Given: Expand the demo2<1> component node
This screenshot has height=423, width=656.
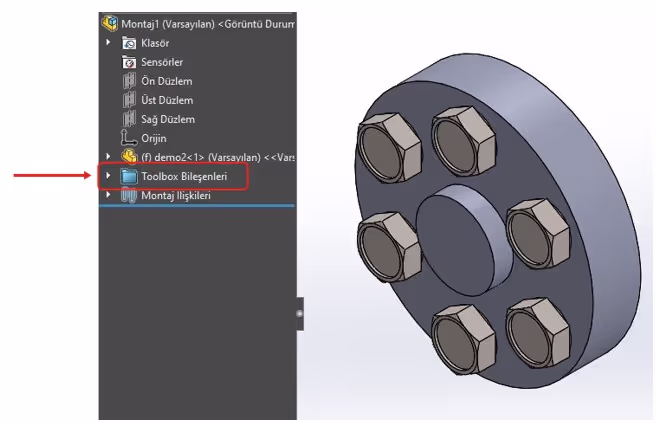Looking at the screenshot, I should [108, 156].
